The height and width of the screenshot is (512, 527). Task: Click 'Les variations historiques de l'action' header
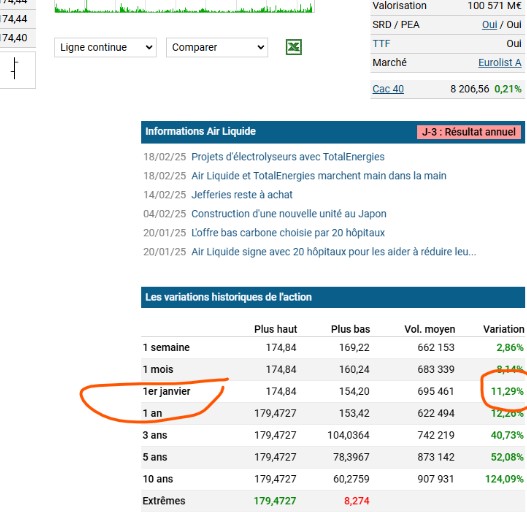[228, 297]
